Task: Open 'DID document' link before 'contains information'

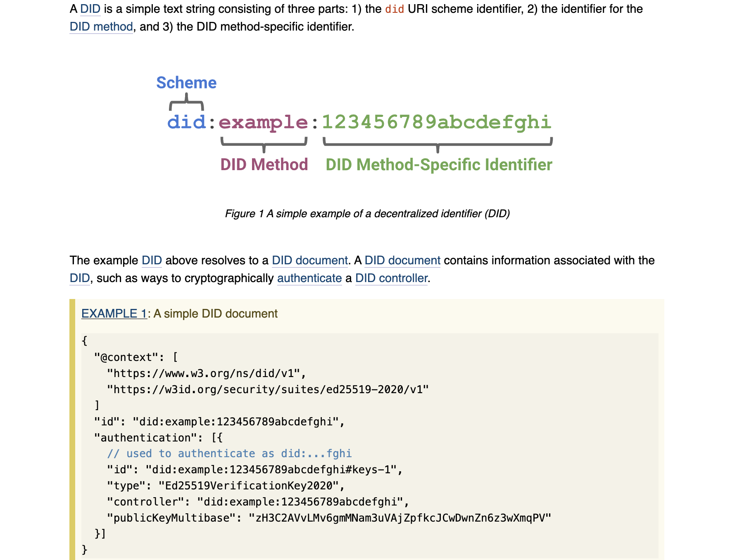Action: (x=402, y=260)
